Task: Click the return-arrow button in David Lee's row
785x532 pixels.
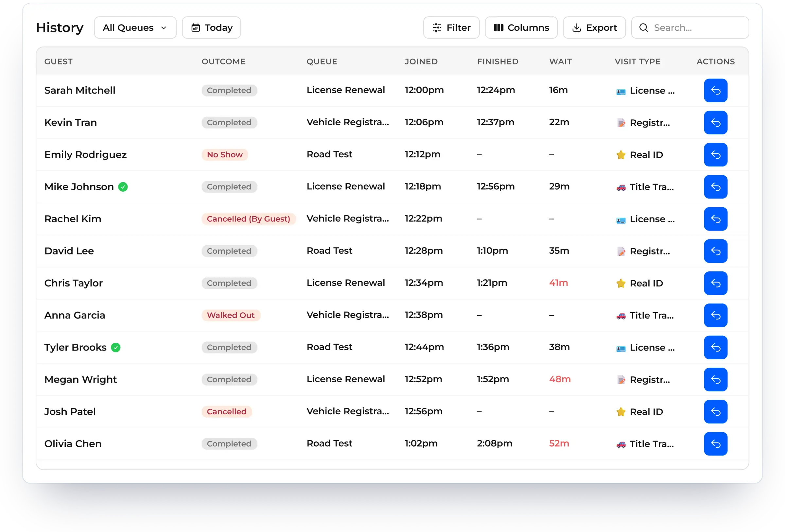Action: [x=715, y=251]
